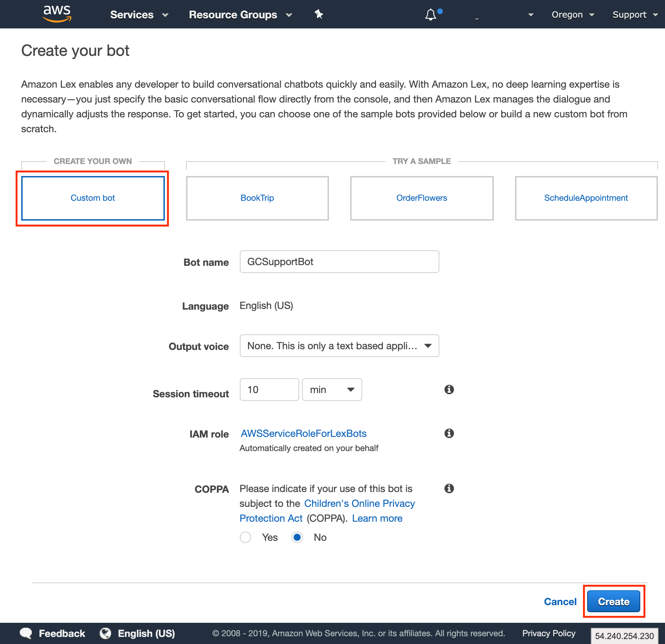Click the Feedback speech bubble icon
665x644 pixels.
26,633
